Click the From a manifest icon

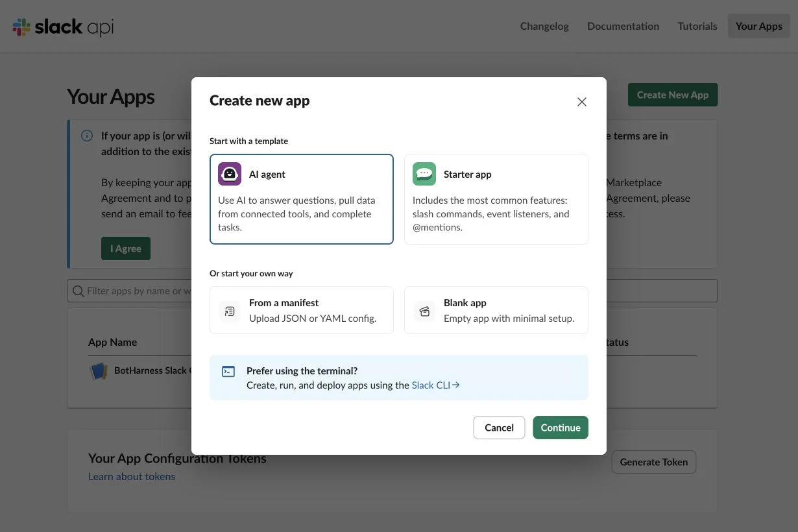229,311
